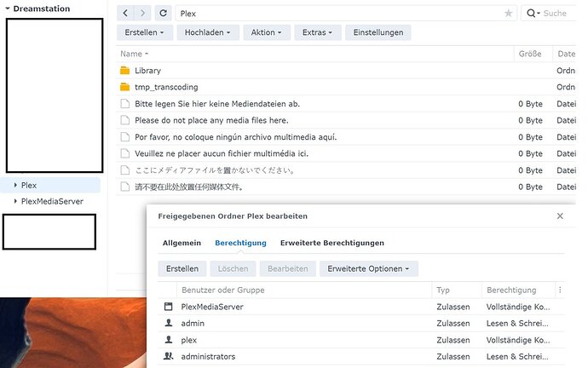This screenshot has height=368, width=588.
Task: Click the 'Benutzer oder Gruppe' column header
Action: pyautogui.click(x=304, y=290)
